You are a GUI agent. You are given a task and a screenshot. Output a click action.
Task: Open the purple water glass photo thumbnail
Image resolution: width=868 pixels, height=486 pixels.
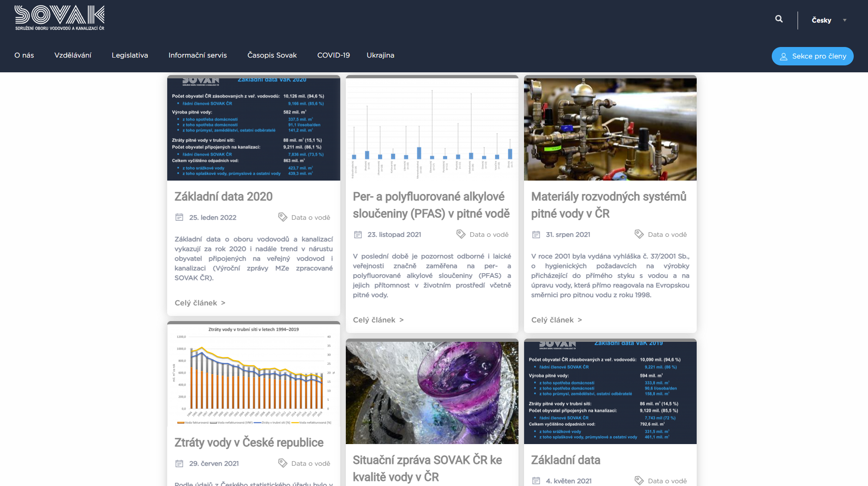pyautogui.click(x=432, y=392)
